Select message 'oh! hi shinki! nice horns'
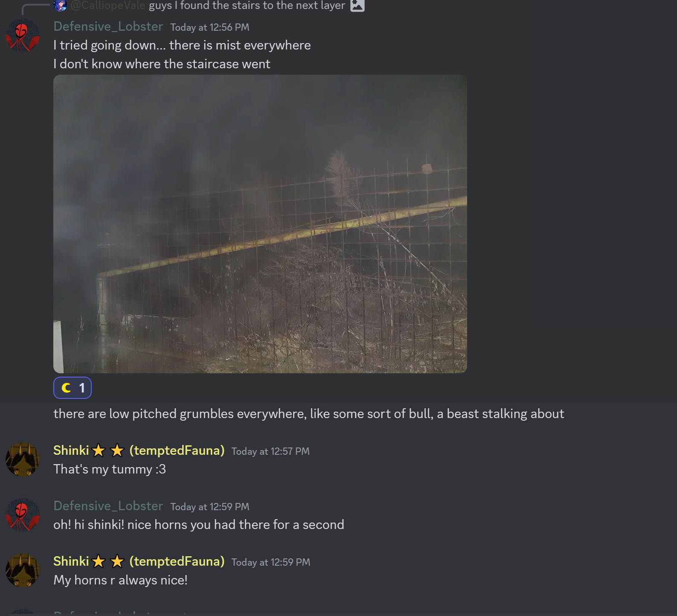 [199, 525]
